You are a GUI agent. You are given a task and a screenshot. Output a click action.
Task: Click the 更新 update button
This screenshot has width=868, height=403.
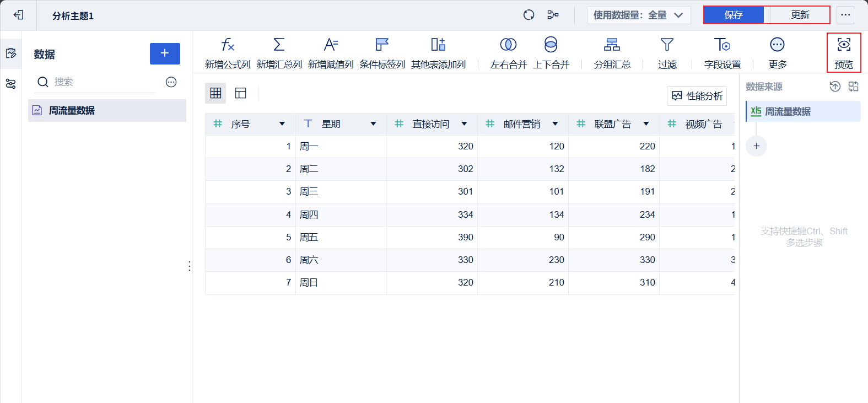pyautogui.click(x=800, y=15)
